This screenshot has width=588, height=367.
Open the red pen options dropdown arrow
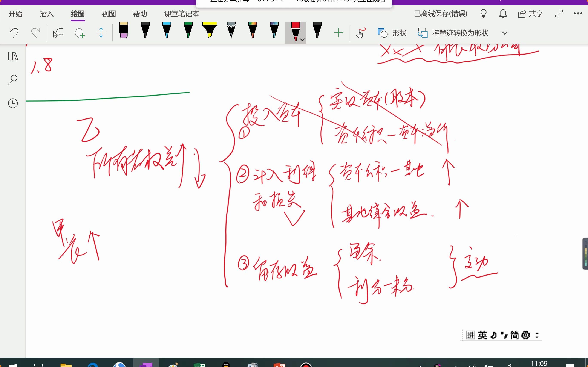(302, 39)
